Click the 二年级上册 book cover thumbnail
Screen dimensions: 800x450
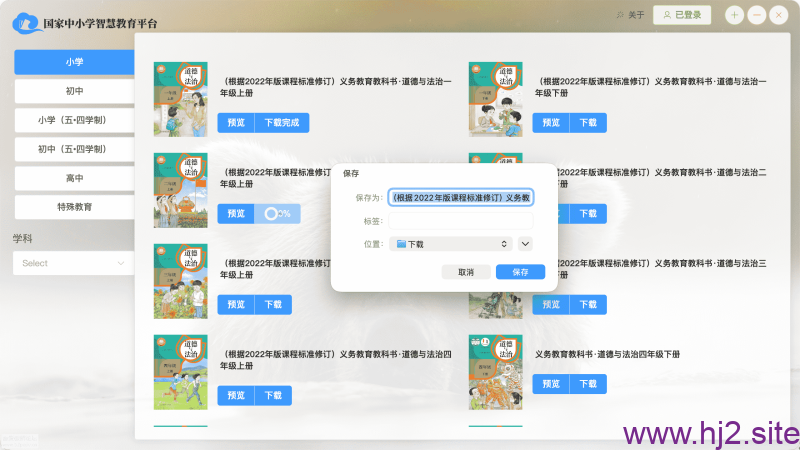point(181,190)
